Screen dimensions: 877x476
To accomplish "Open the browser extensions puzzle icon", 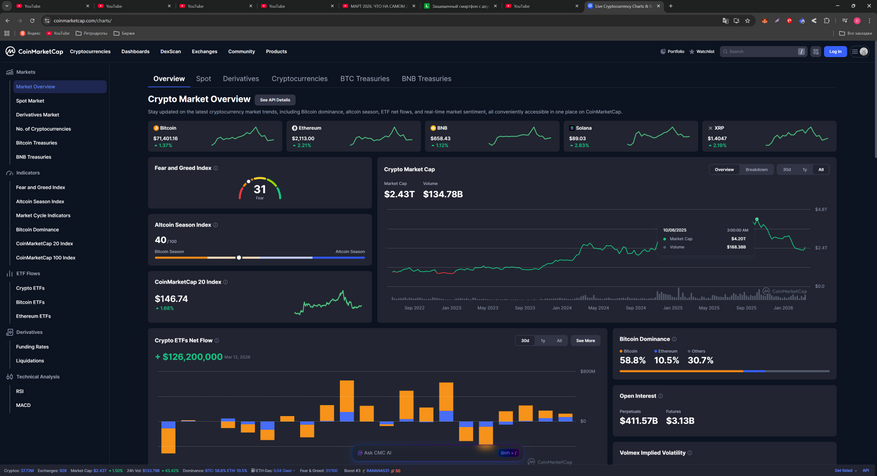I will click(x=827, y=20).
